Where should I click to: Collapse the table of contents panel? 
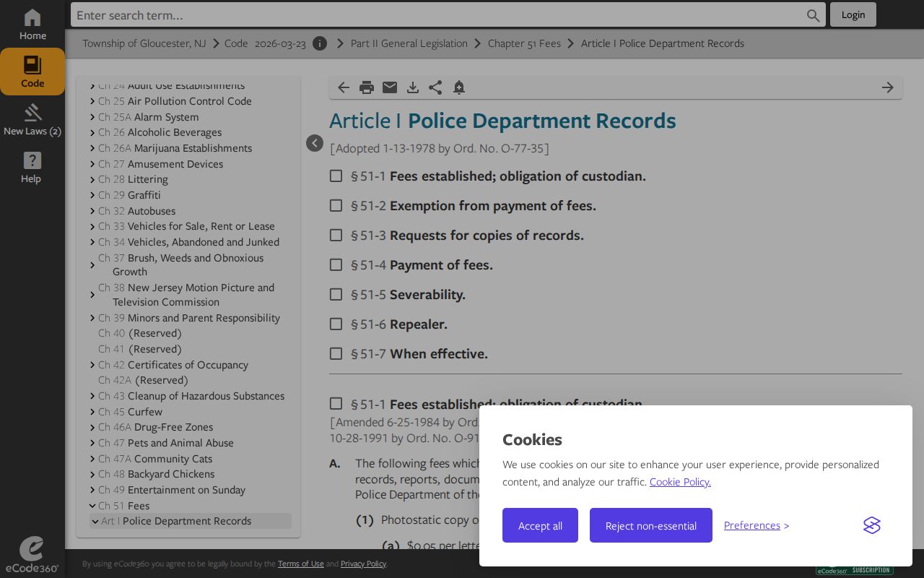(315, 143)
